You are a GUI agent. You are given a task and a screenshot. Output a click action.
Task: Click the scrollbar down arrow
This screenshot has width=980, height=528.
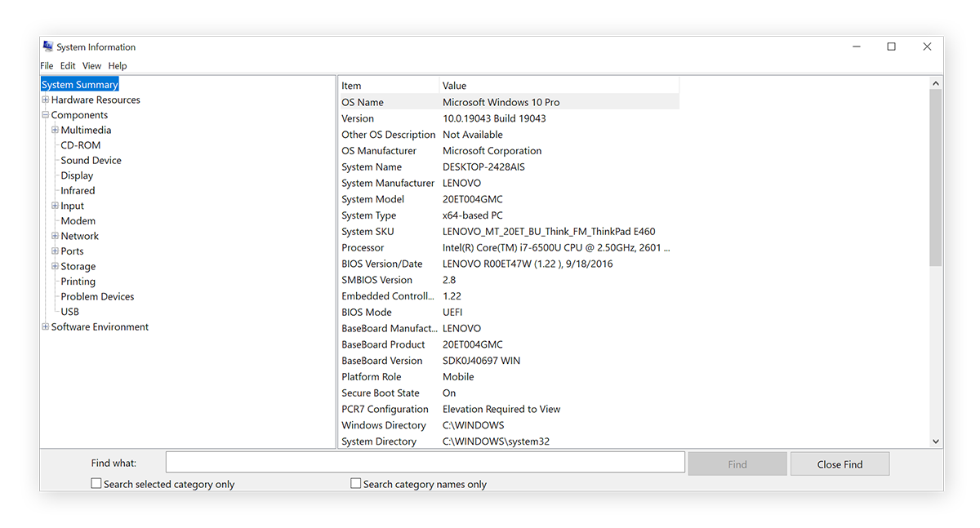935,440
